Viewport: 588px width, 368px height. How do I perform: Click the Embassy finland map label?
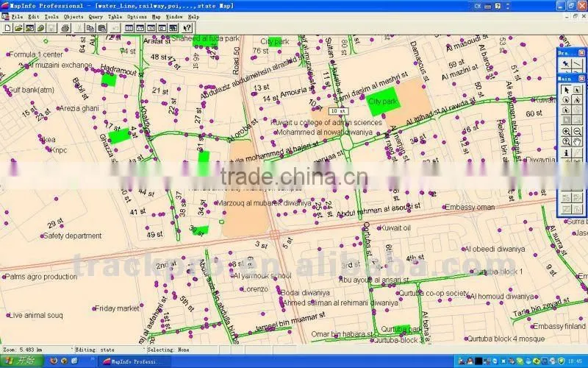coord(559,326)
